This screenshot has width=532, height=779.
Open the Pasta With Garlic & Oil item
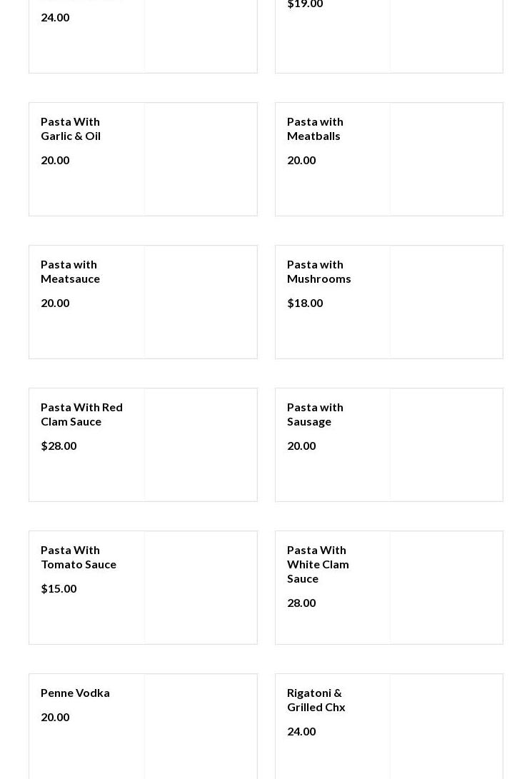71,129
